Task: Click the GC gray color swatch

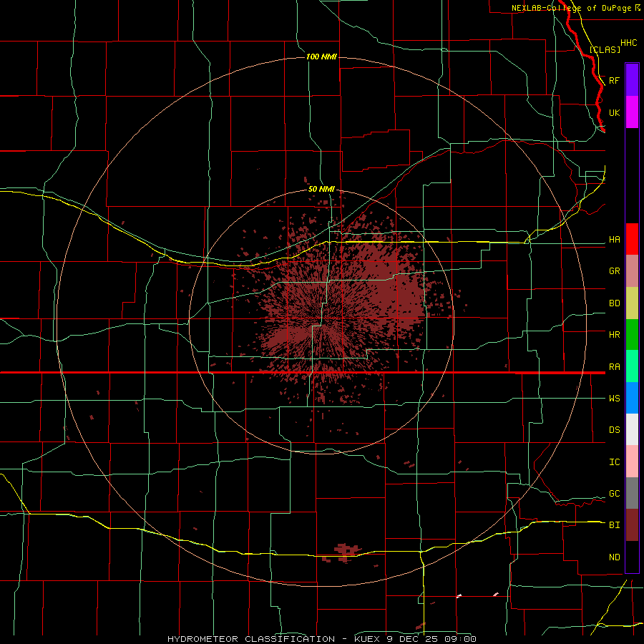Action: tap(632, 493)
